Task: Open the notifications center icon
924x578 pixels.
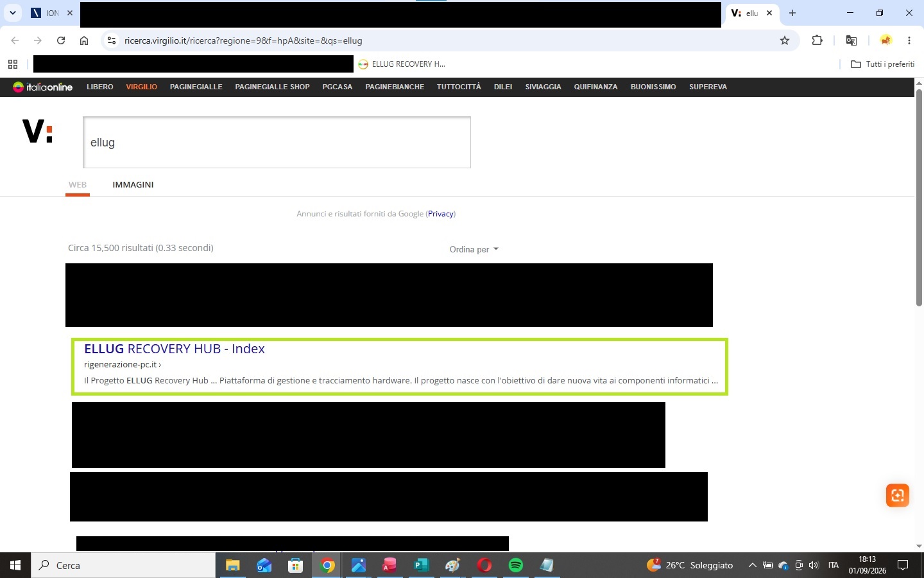Action: tap(903, 565)
